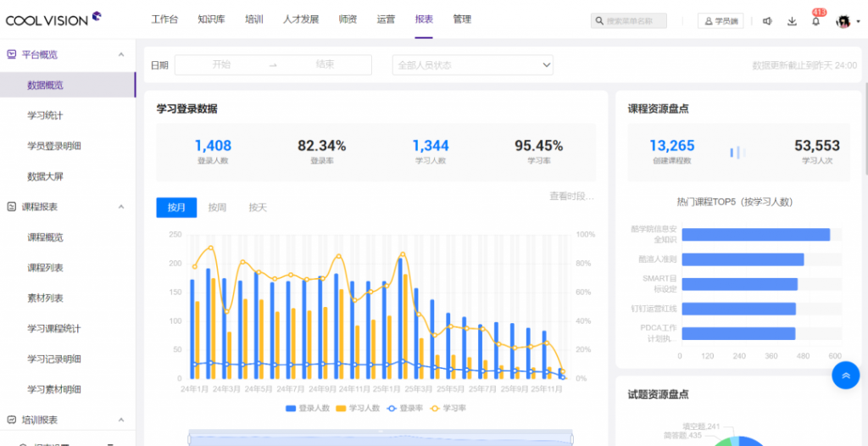Click the 学员端 button
Screen dimensions: 868x446
(720, 21)
